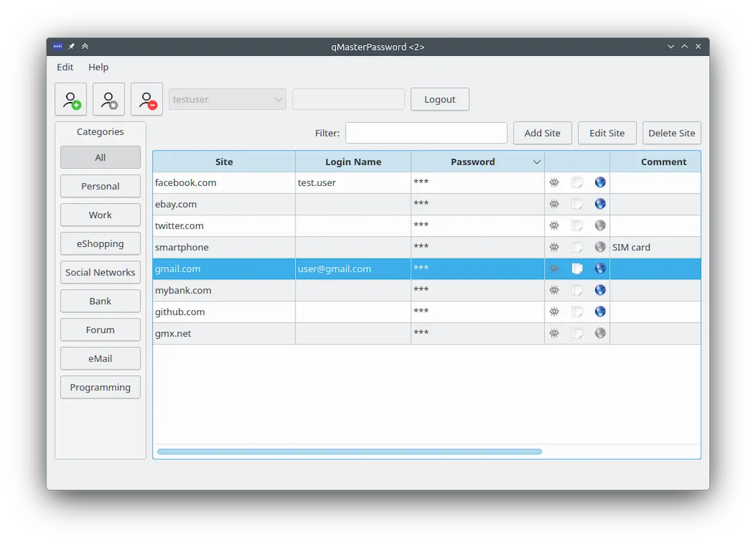The height and width of the screenshot is (545, 756).
Task: Click the master password input field
Action: 348,100
